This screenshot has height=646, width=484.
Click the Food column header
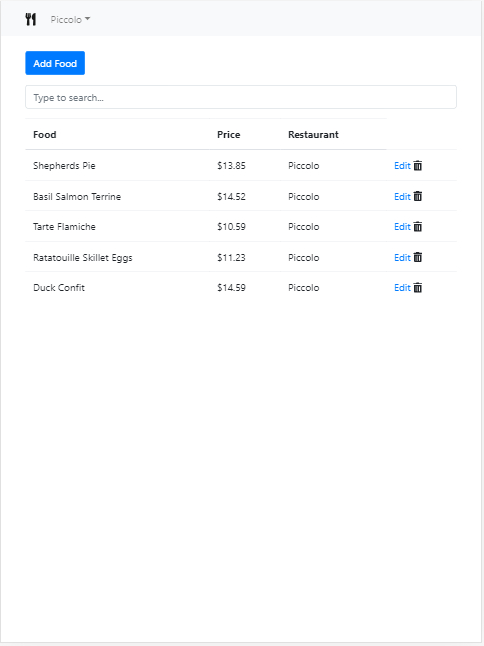[x=44, y=135]
